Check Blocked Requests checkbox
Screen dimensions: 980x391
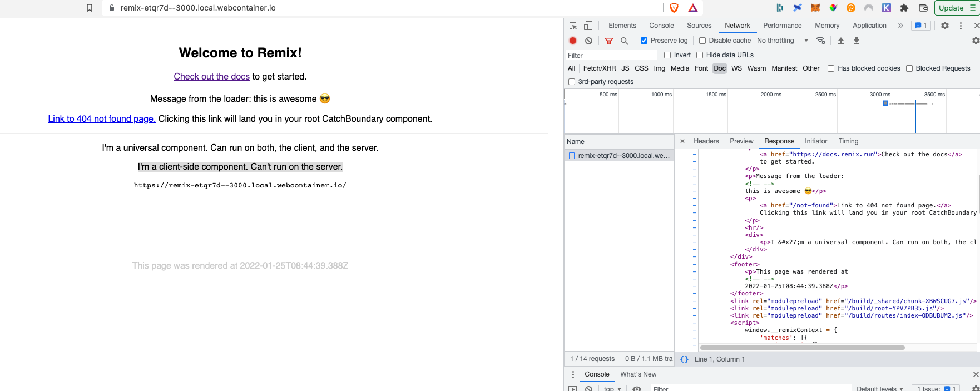coord(909,68)
